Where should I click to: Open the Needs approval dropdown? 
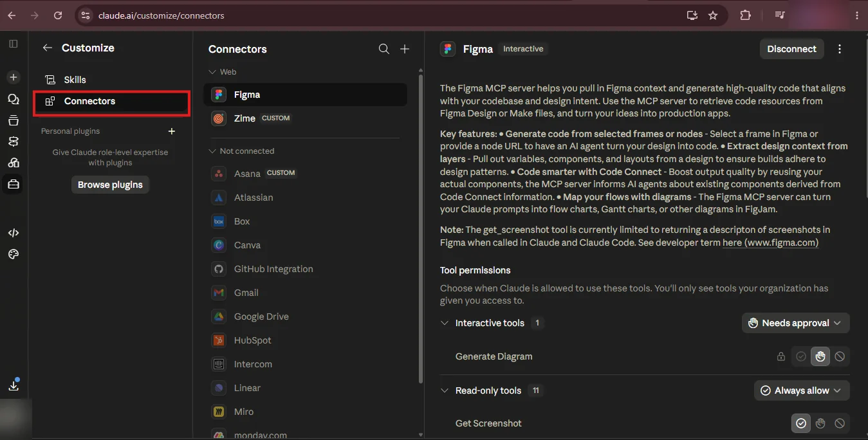pos(795,323)
